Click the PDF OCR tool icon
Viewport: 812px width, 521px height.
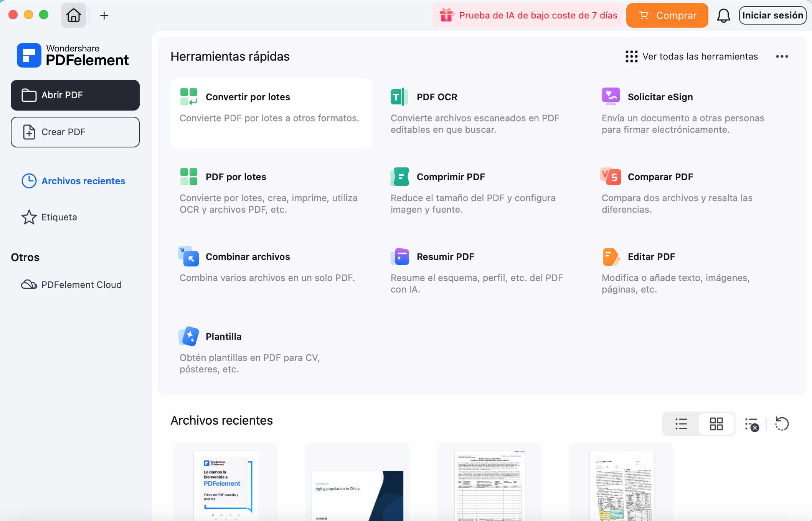(399, 97)
